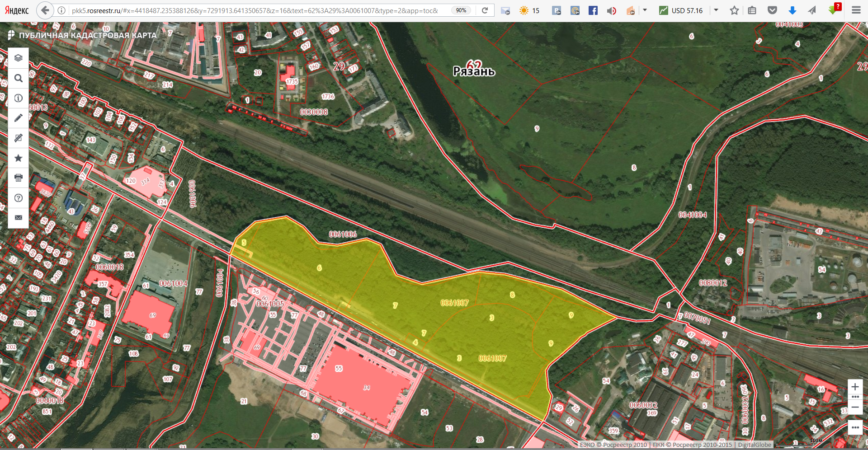Click the Публичная кадастровая карта logo

tap(83, 35)
